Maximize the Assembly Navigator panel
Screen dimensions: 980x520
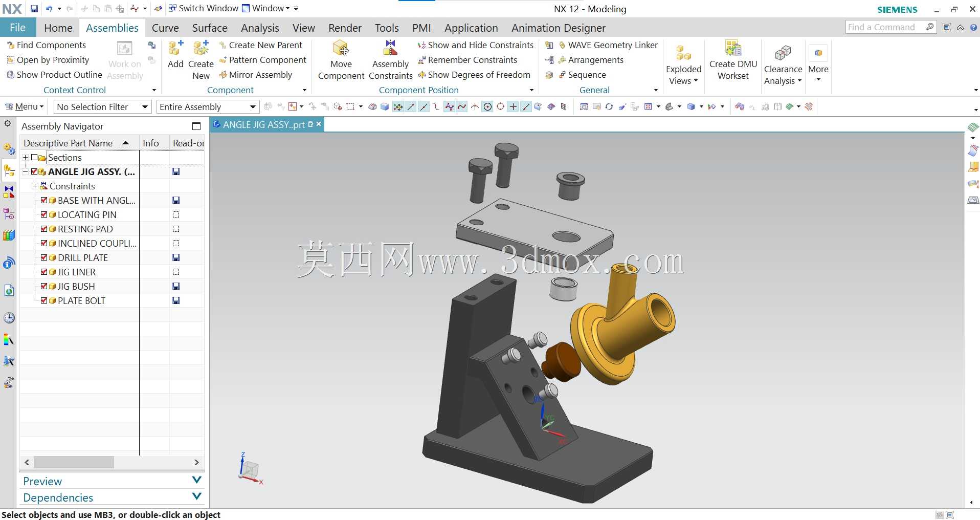[196, 126]
